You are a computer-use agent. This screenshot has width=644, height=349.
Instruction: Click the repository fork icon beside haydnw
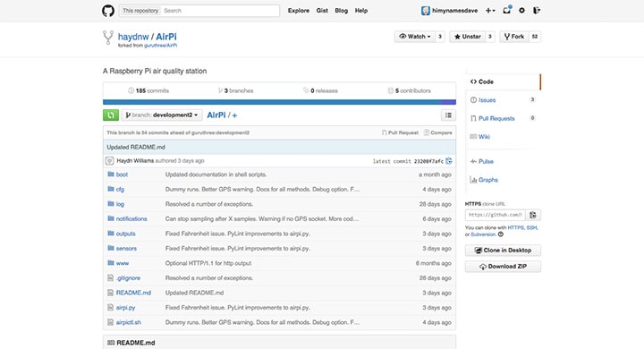[108, 38]
